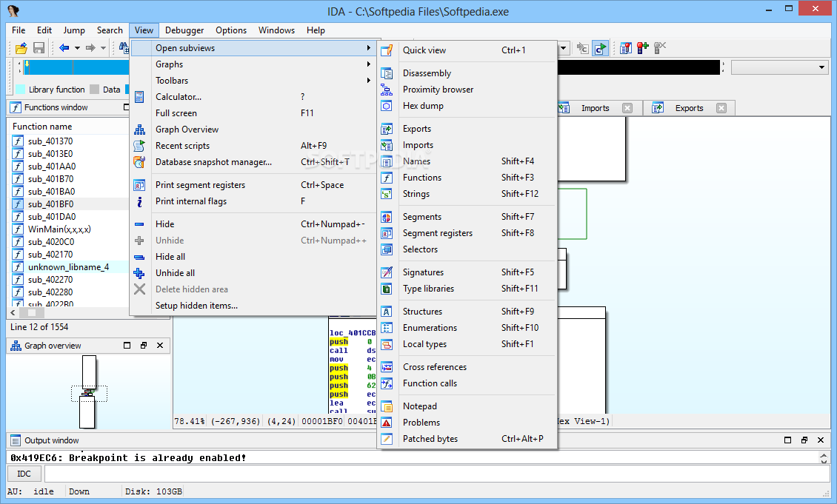Expand the Toolbars submenu arrow

pos(368,81)
